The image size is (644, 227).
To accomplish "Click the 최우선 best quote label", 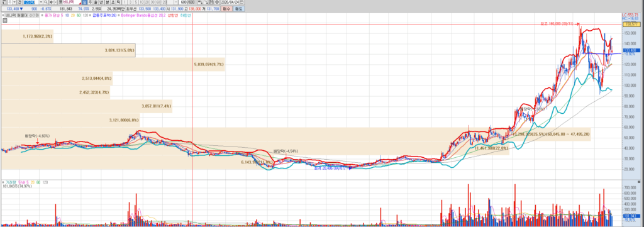I will (x=131, y=9).
